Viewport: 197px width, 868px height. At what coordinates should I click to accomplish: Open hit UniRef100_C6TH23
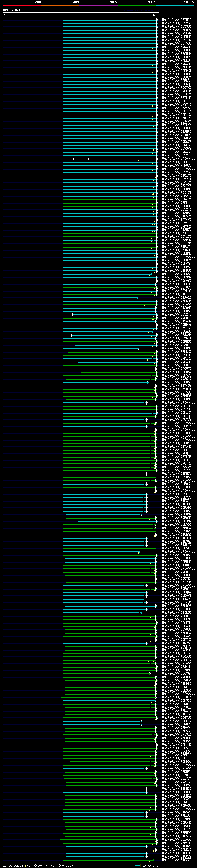tap(176, 20)
